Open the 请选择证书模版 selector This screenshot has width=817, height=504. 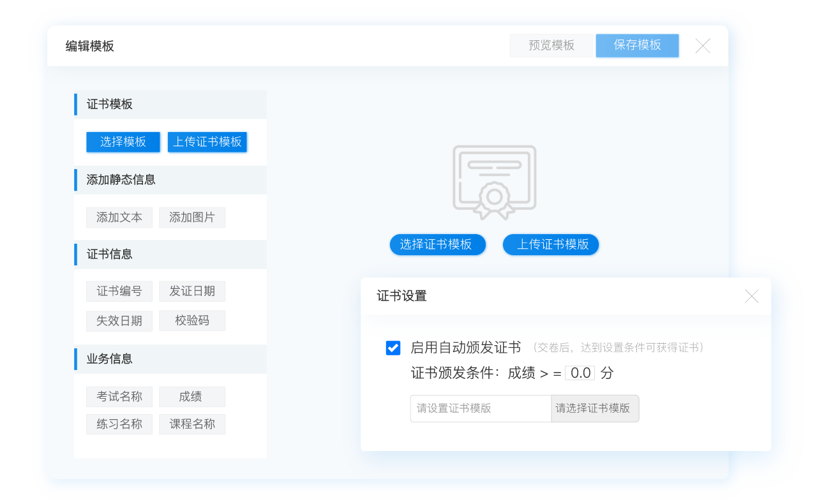point(594,408)
